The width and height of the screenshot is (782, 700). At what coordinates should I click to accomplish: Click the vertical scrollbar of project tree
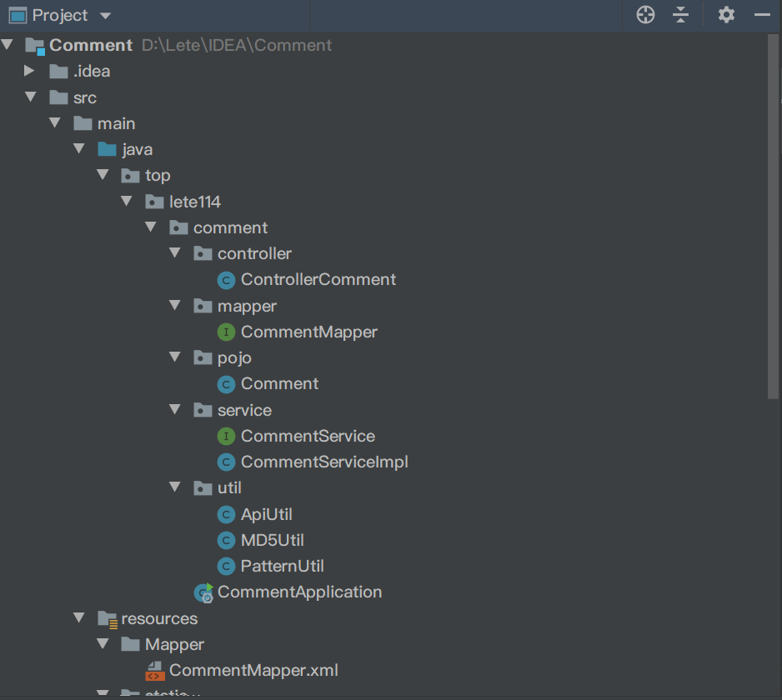(x=773, y=217)
